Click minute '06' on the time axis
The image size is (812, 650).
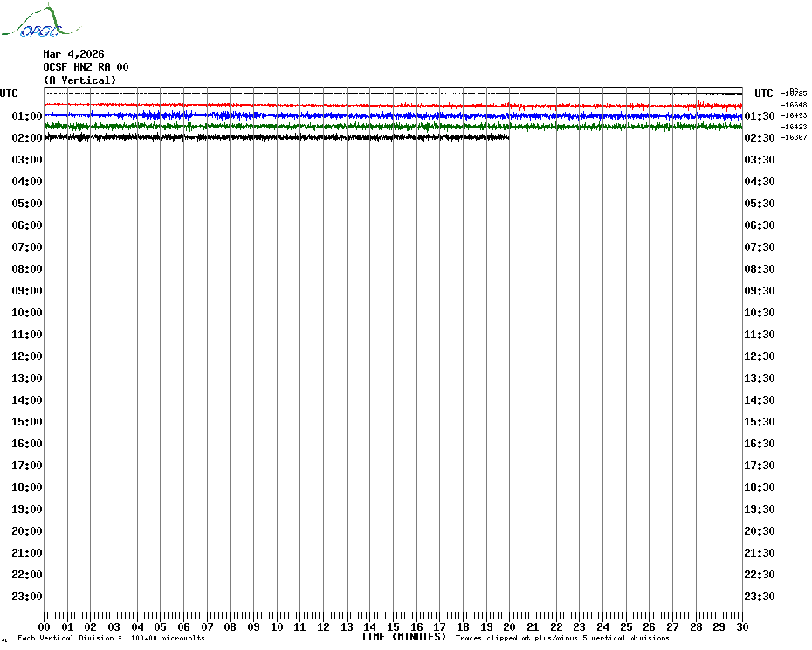[184, 626]
